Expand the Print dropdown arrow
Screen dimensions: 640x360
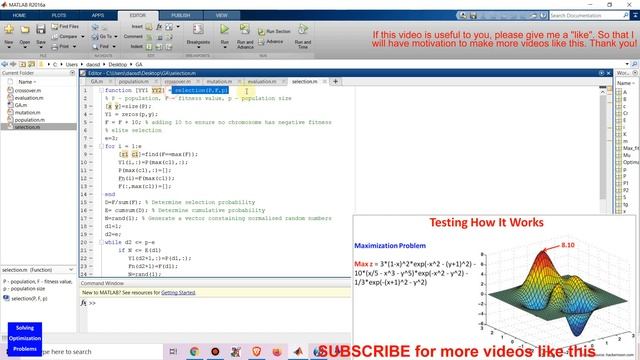74,47
